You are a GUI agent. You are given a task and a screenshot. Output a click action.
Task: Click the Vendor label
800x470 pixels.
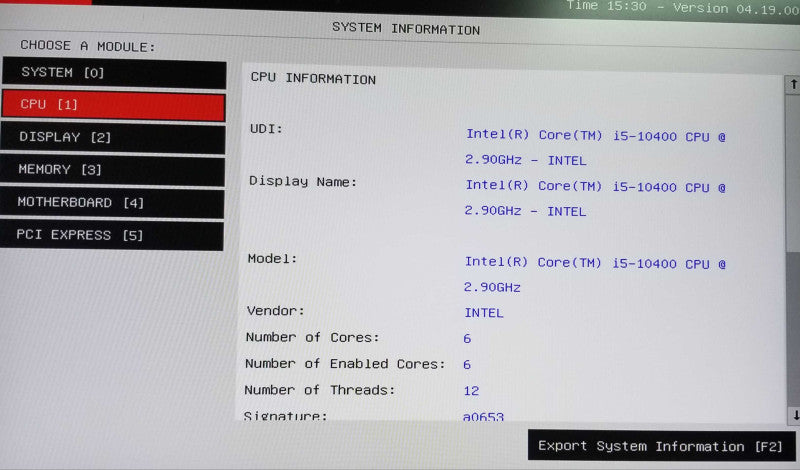click(x=275, y=311)
